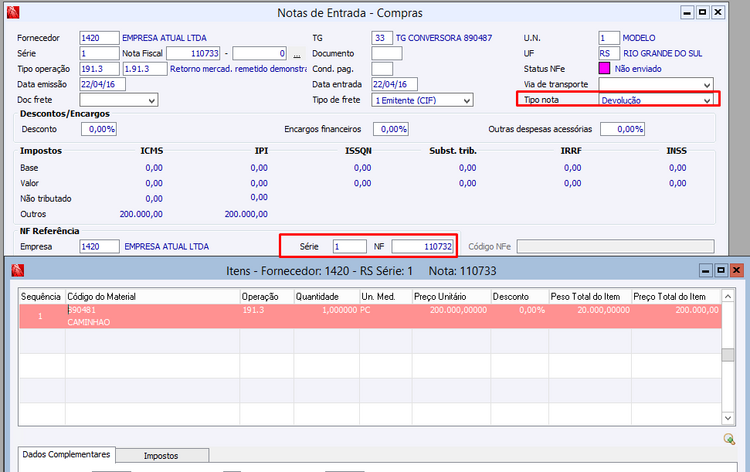The height and width of the screenshot is (472, 750).
Task: Close the Itens window
Action: tap(737, 270)
